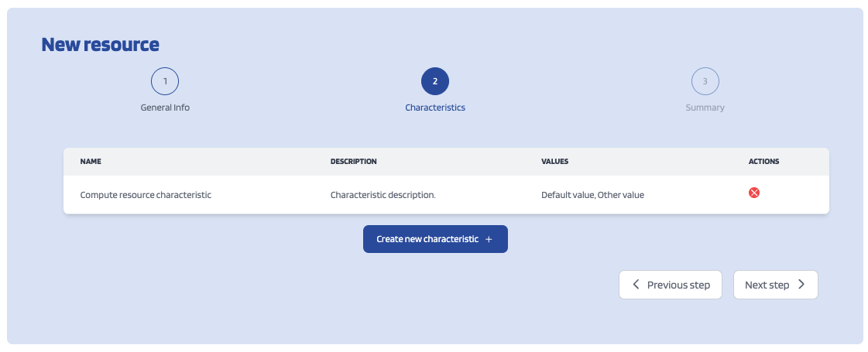Image resolution: width=868 pixels, height=352 pixels.
Task: Click Default value, Other value cell
Action: (592, 195)
